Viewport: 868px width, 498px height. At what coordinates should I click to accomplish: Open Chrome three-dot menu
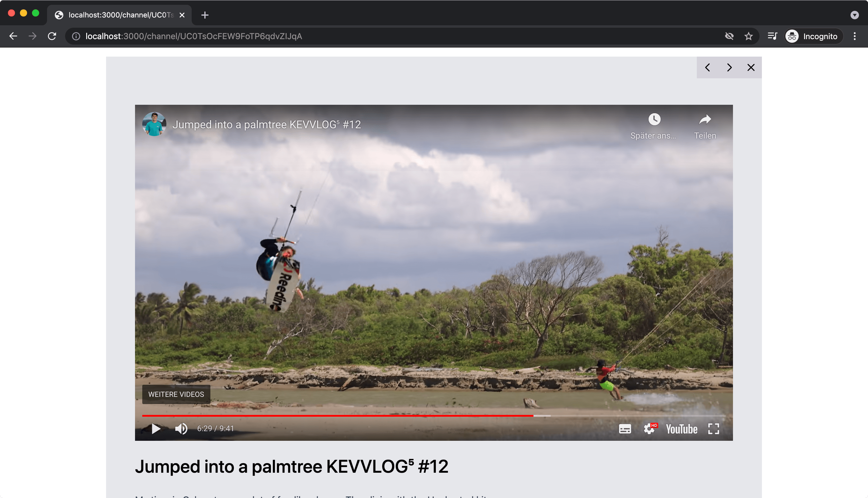(x=855, y=36)
